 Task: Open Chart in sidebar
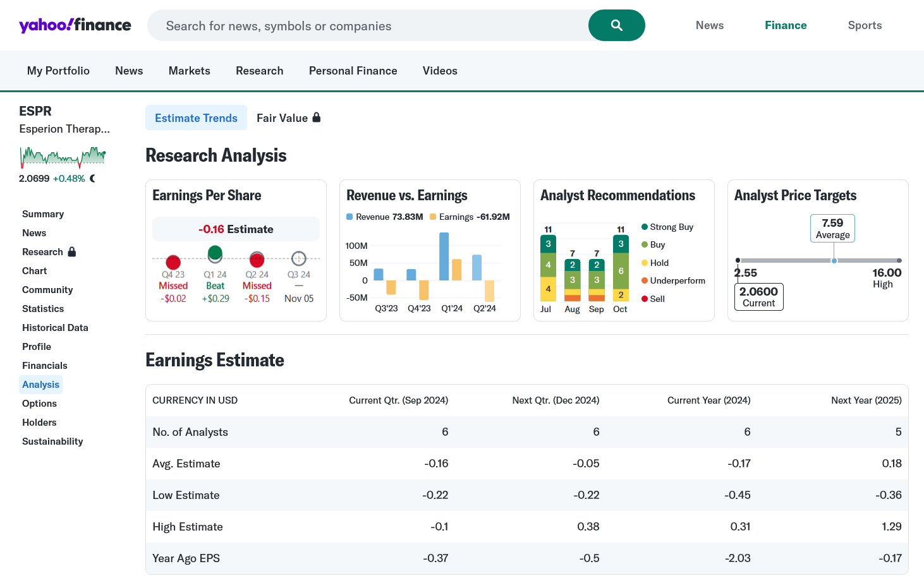[x=35, y=271]
